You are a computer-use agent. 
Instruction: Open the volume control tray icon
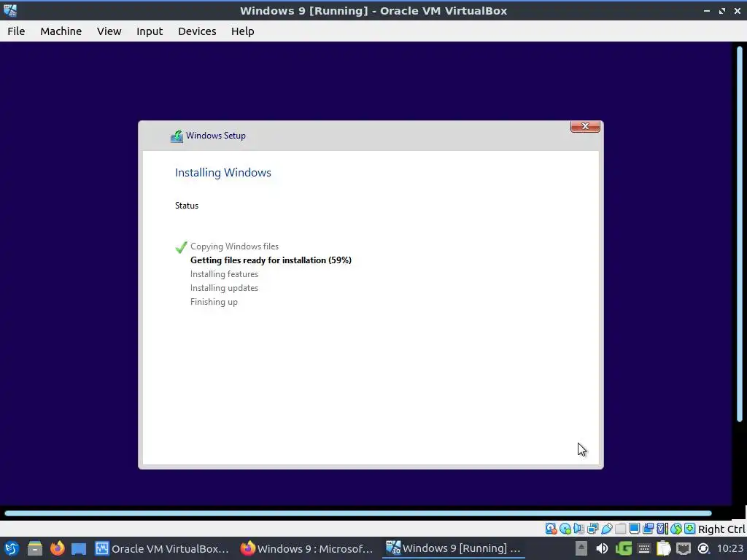[x=602, y=548]
